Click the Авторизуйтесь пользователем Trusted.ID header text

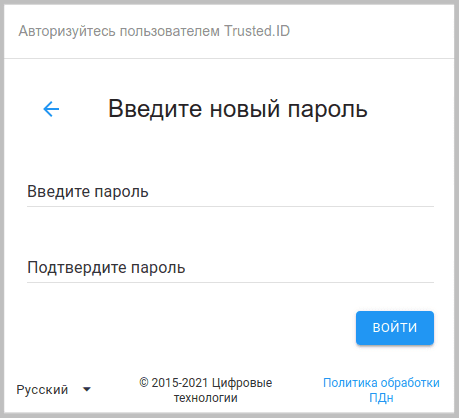click(x=154, y=31)
